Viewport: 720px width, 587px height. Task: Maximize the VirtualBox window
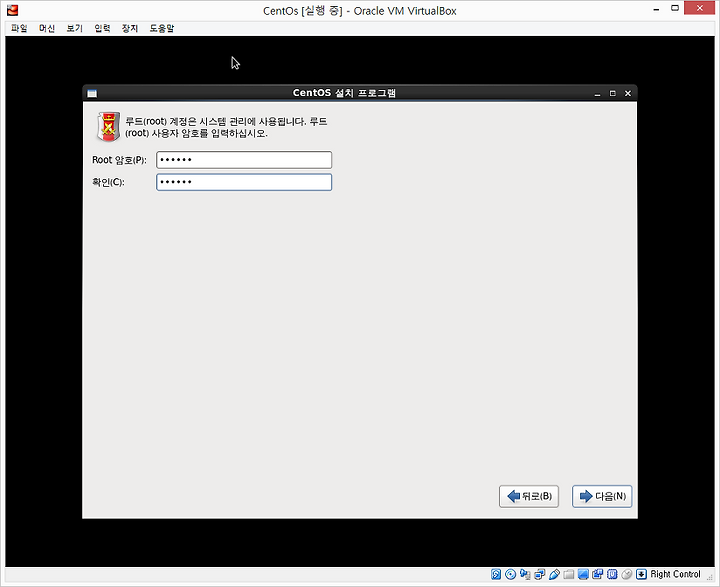[x=675, y=8]
